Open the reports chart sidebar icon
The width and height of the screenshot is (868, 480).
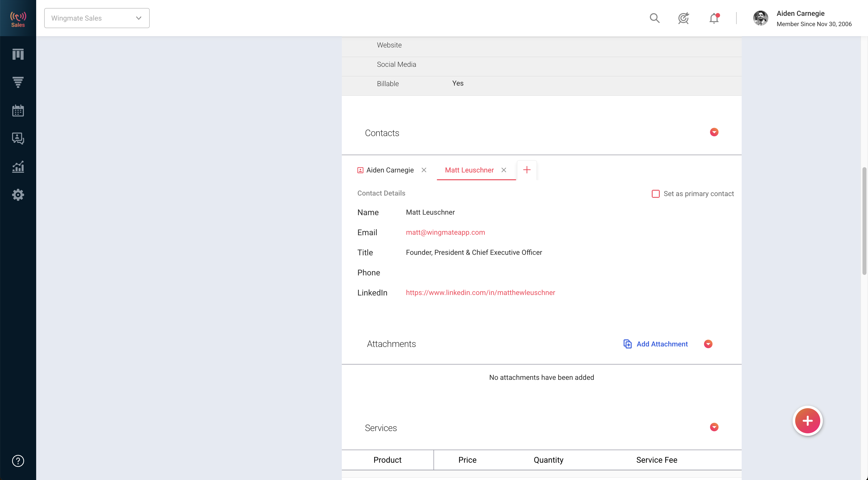pos(18,167)
